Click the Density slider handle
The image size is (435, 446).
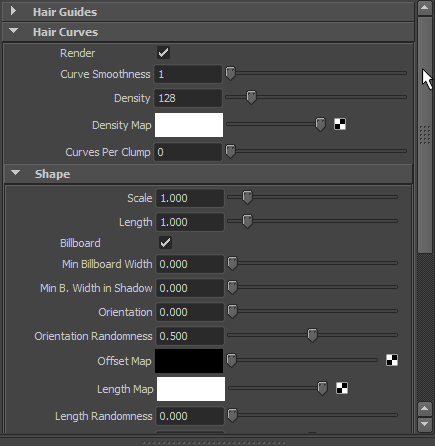pos(251,97)
